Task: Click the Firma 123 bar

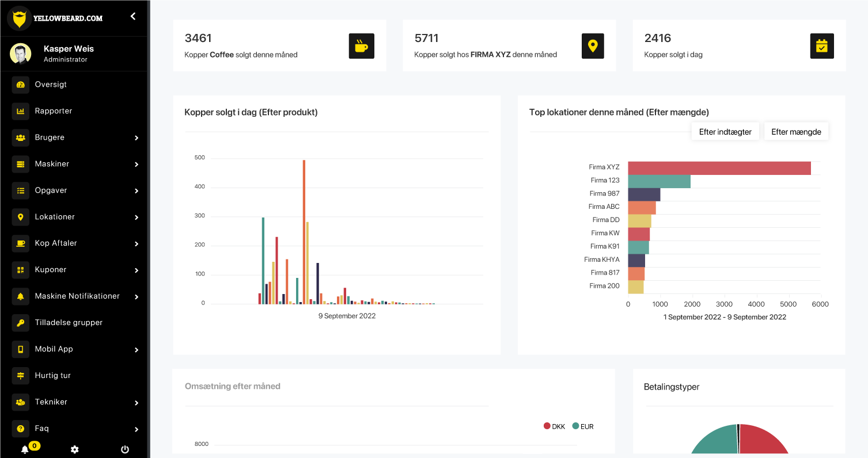Action: click(x=659, y=181)
